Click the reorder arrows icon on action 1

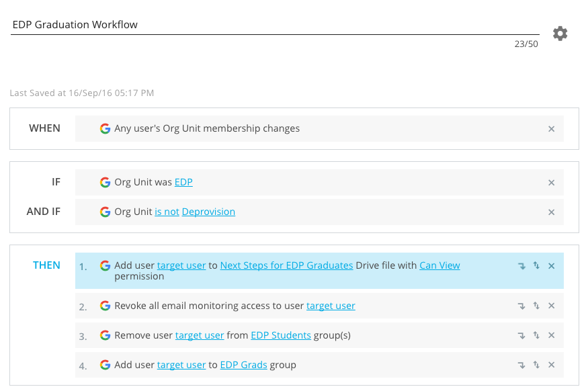[536, 265]
